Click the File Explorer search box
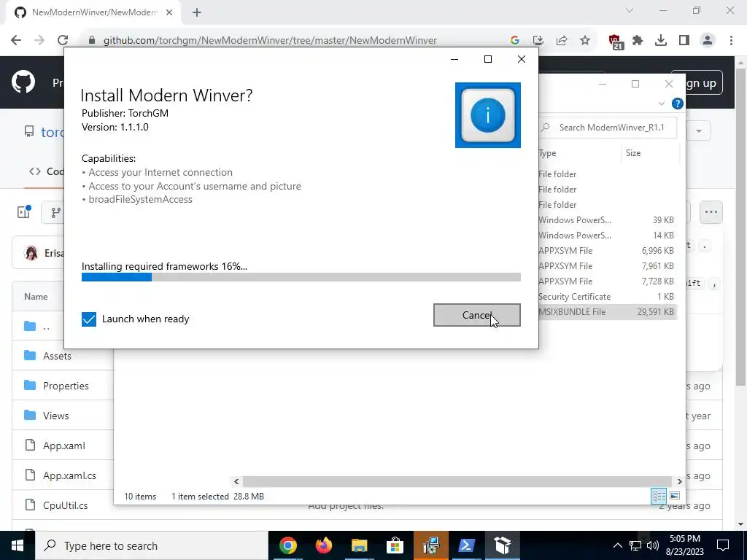 click(609, 128)
